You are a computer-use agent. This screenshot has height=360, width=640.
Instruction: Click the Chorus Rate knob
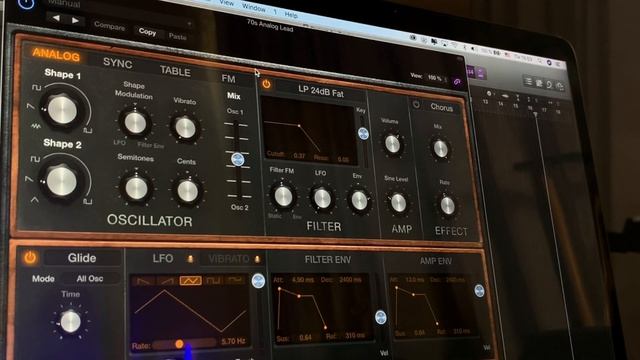(x=447, y=205)
